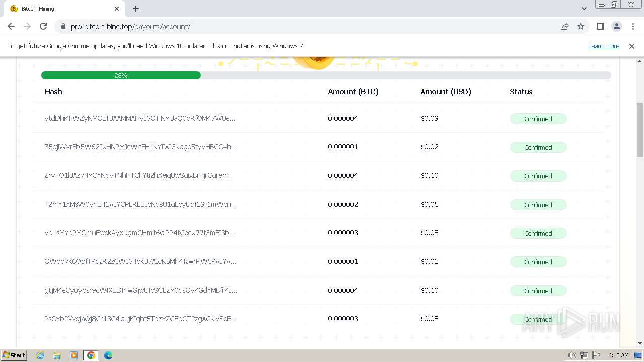Open the Action Center flag icon
This screenshot has height=362, width=644.
pyautogui.click(x=596, y=355)
